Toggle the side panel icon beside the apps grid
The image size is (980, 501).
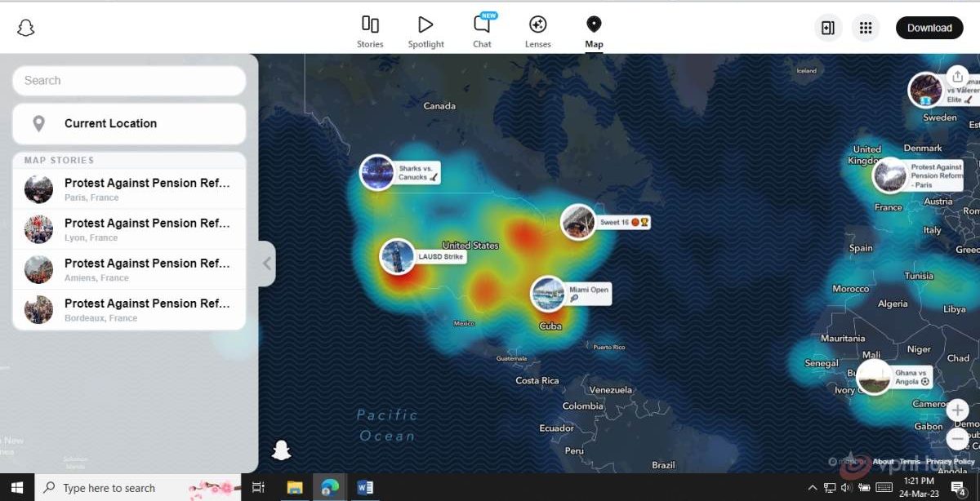point(828,28)
